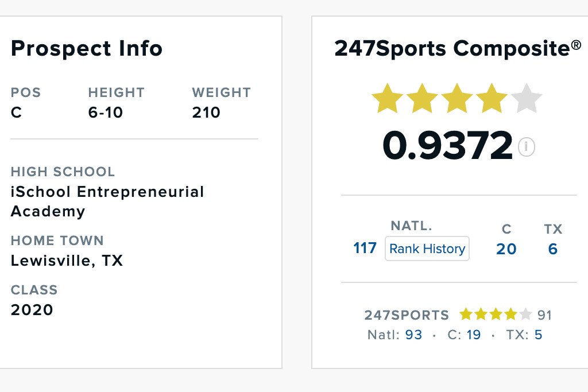
Task: Select the 247Sports C rank 19
Action: [x=473, y=335]
